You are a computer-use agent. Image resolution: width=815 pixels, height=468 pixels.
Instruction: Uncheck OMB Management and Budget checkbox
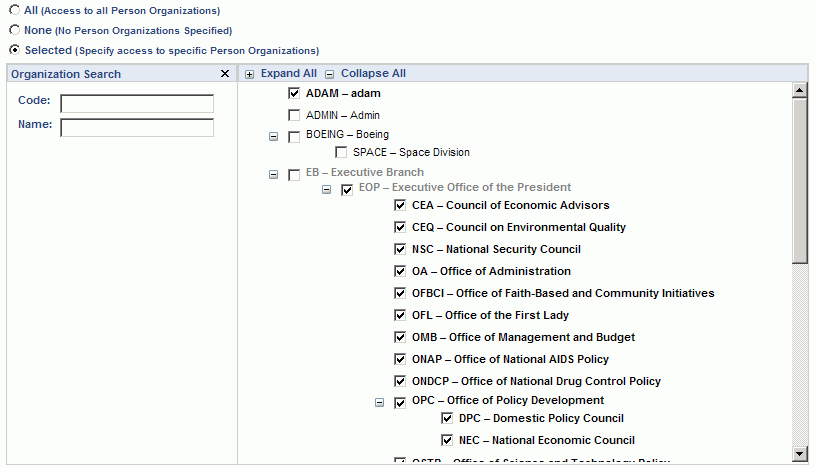(x=400, y=337)
